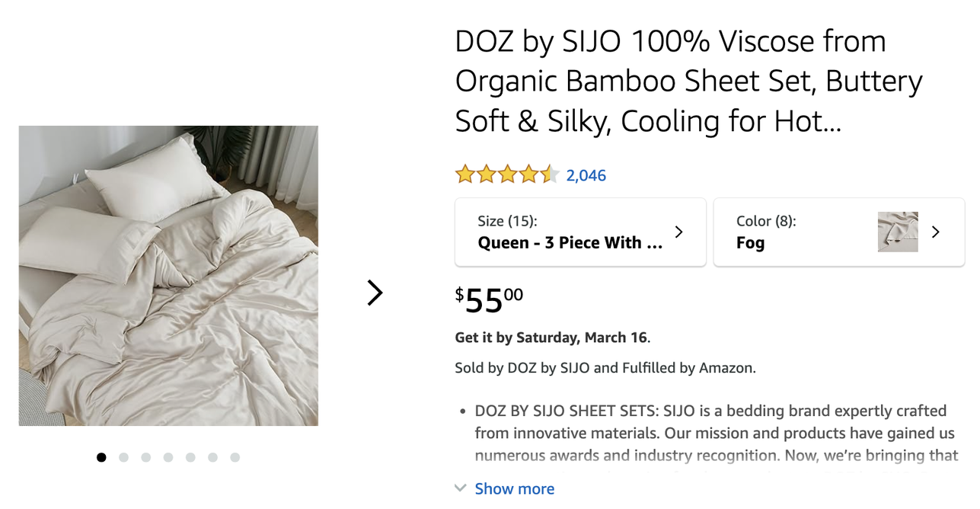This screenshot has height=509, width=980.
Task: Click the star rating icons
Action: click(x=507, y=175)
